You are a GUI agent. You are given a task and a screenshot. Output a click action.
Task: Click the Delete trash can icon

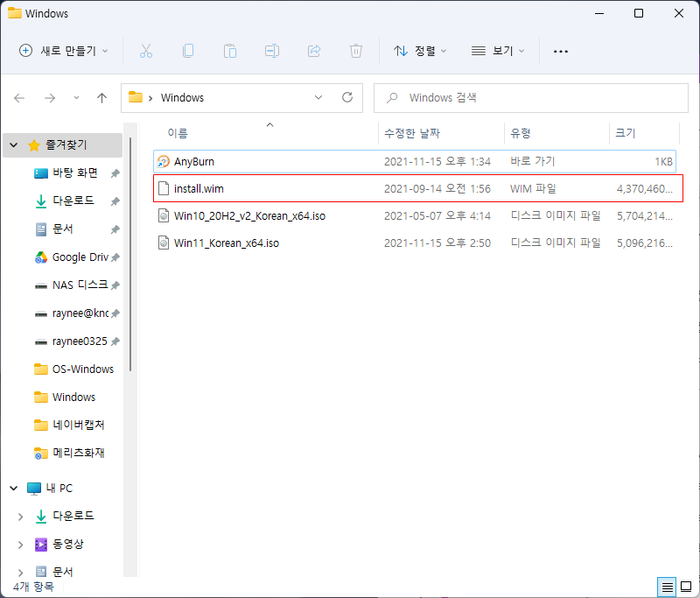[x=356, y=51]
